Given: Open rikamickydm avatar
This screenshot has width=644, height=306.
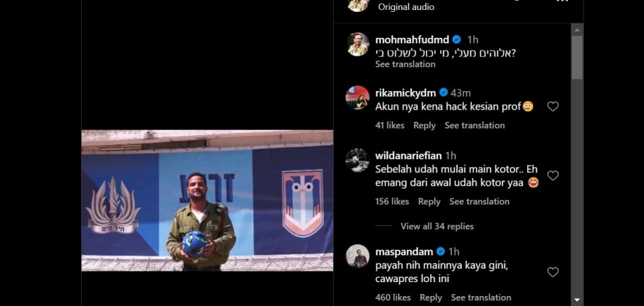Looking at the screenshot, I should click(357, 98).
